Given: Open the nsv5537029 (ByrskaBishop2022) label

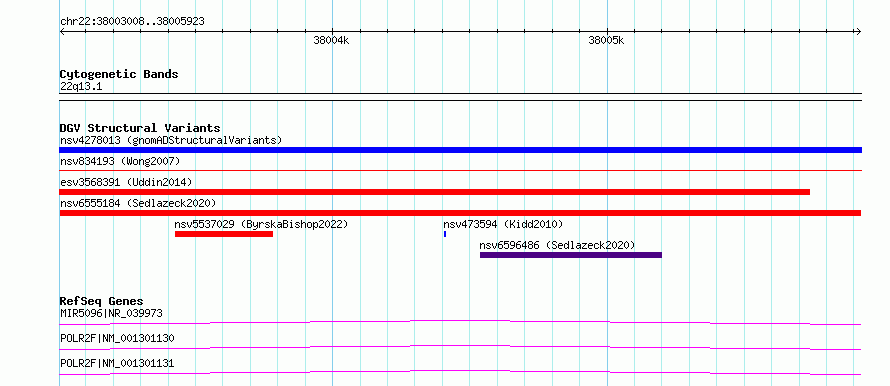Looking at the screenshot, I should (261, 224).
